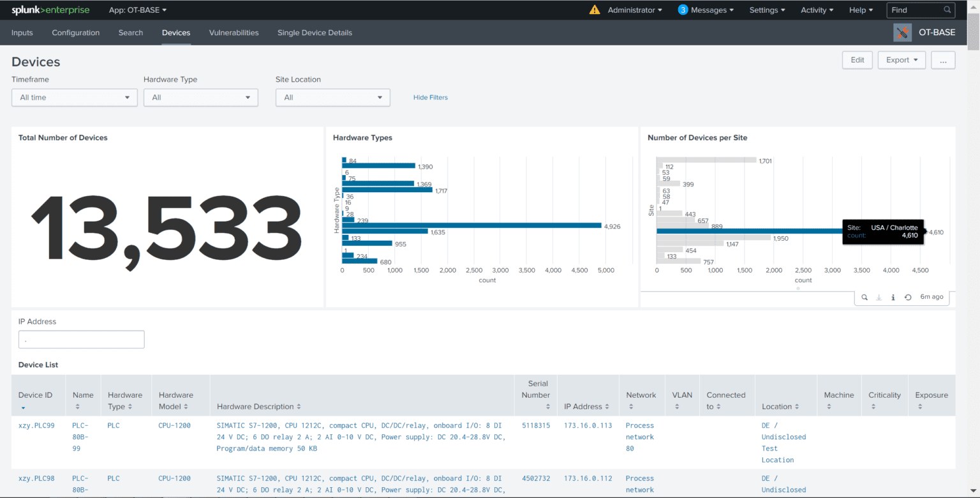Sort the Name column
Image resolution: width=980 pixels, height=498 pixels.
click(78, 407)
